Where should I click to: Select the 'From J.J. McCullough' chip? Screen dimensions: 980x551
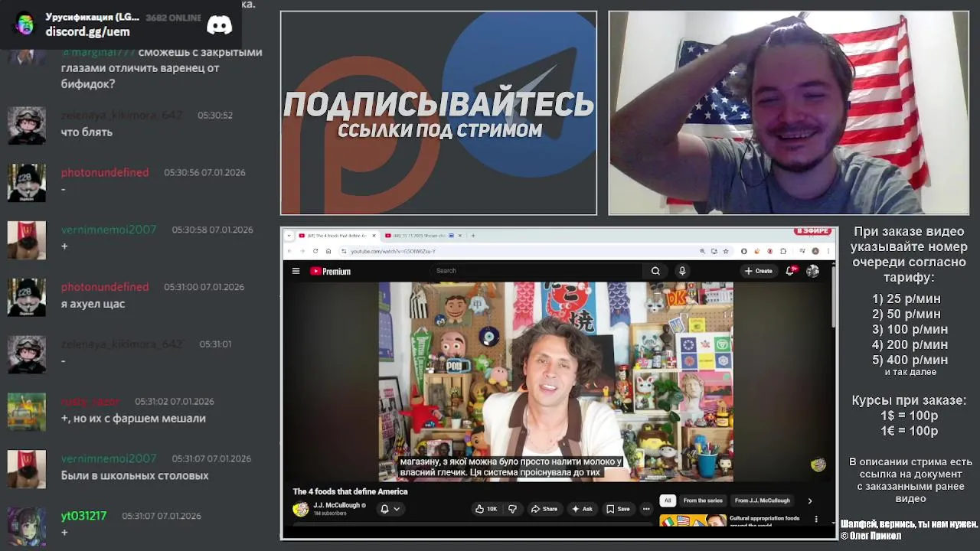pos(762,500)
